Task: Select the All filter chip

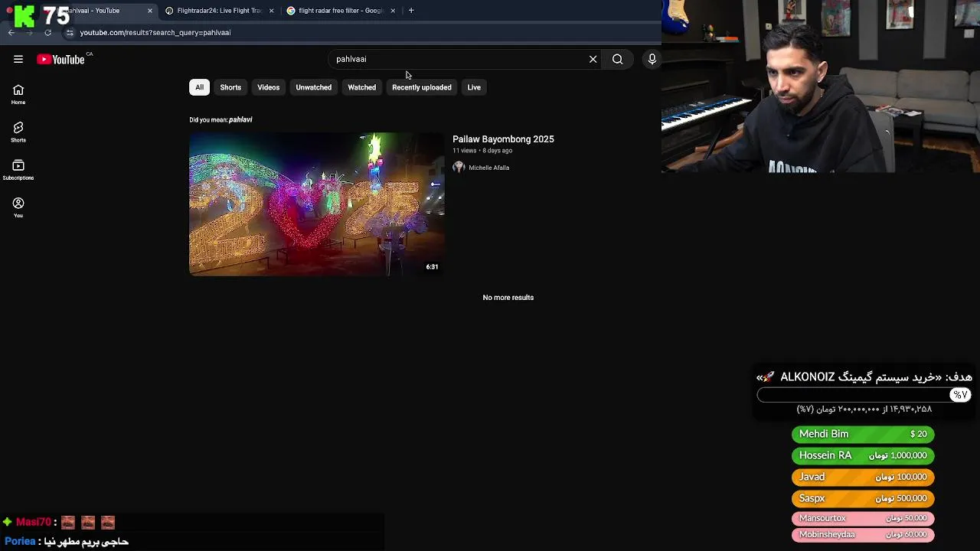Action: pyautogui.click(x=199, y=87)
